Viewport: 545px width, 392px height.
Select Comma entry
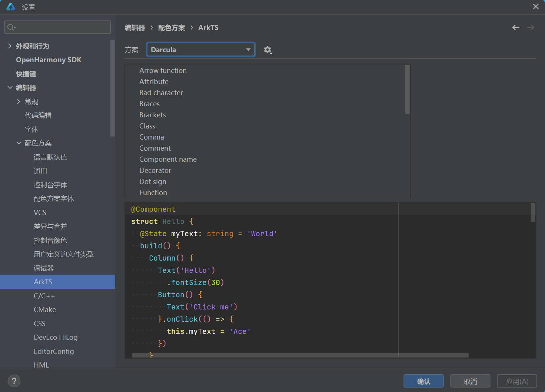click(x=152, y=137)
